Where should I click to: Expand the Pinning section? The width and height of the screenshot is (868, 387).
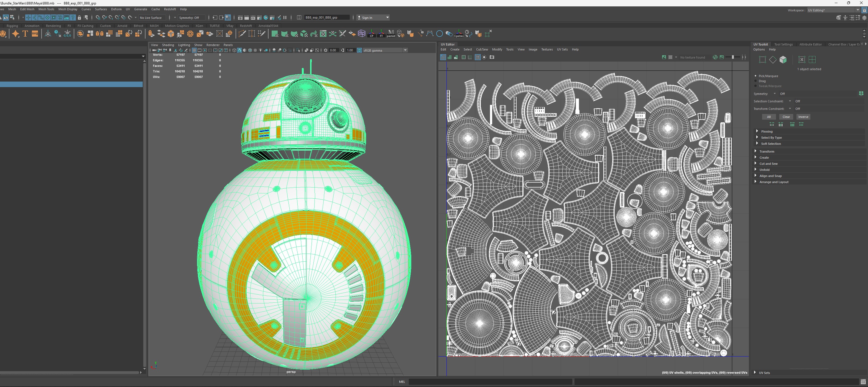(809, 131)
